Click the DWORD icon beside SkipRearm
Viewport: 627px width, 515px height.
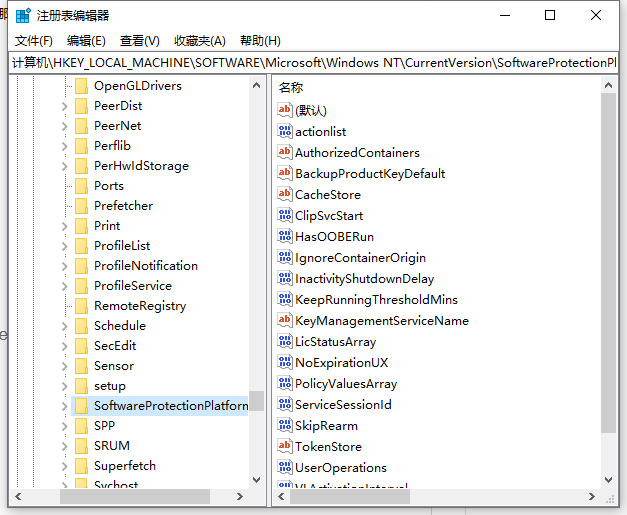(285, 425)
